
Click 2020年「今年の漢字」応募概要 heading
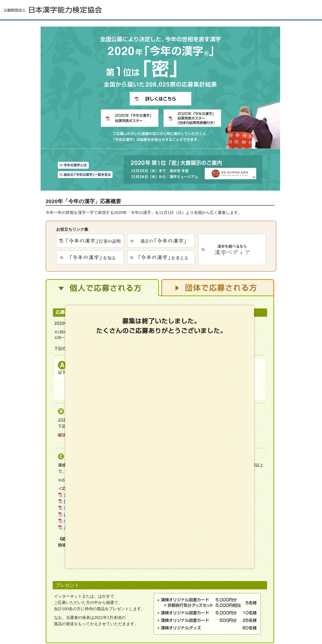point(83,201)
